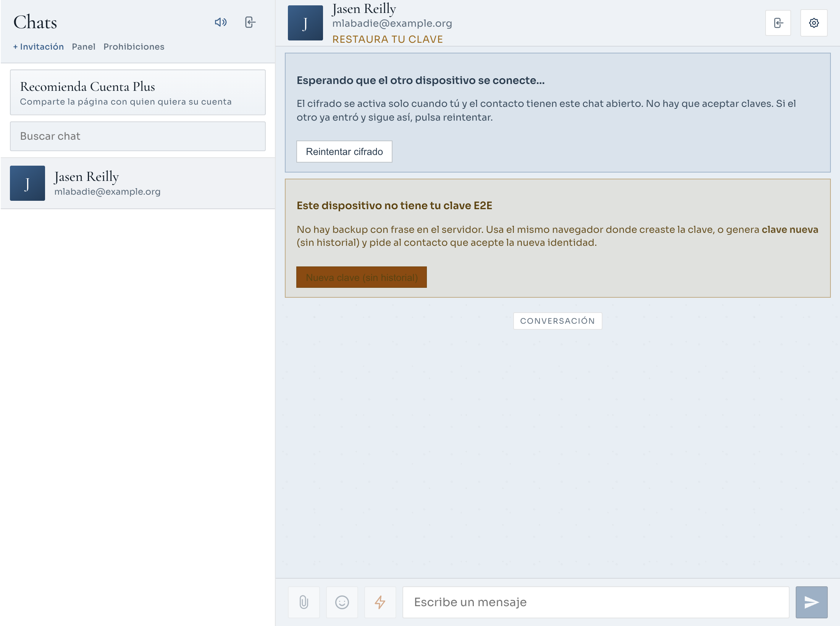Switch to the Panel tab
Screen dimensions: 840x626
click(x=84, y=47)
